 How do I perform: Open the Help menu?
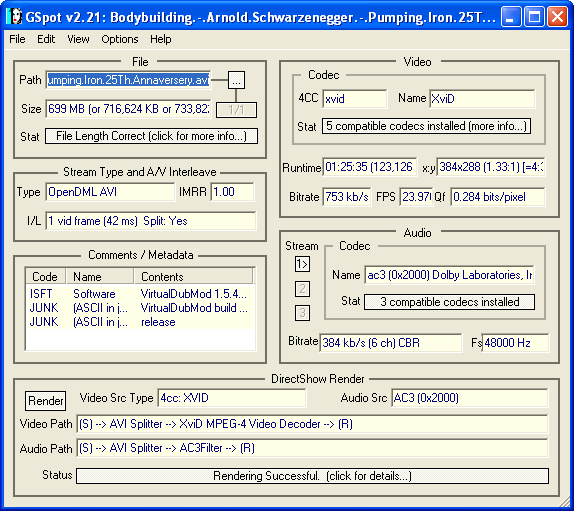coord(160,39)
